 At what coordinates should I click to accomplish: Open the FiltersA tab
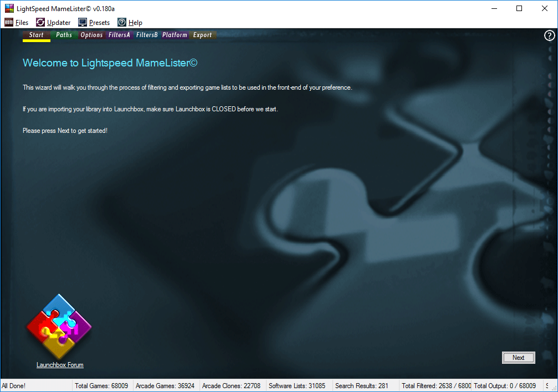click(119, 35)
